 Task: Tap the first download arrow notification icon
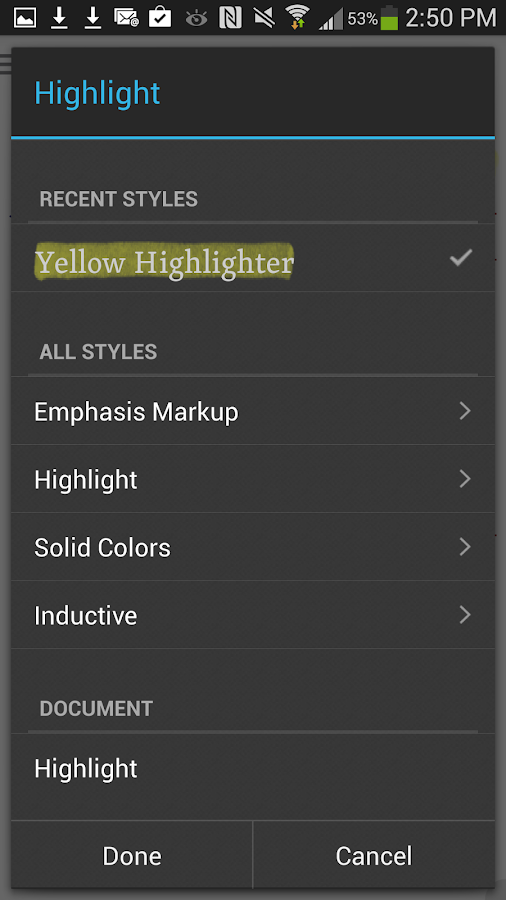point(59,18)
